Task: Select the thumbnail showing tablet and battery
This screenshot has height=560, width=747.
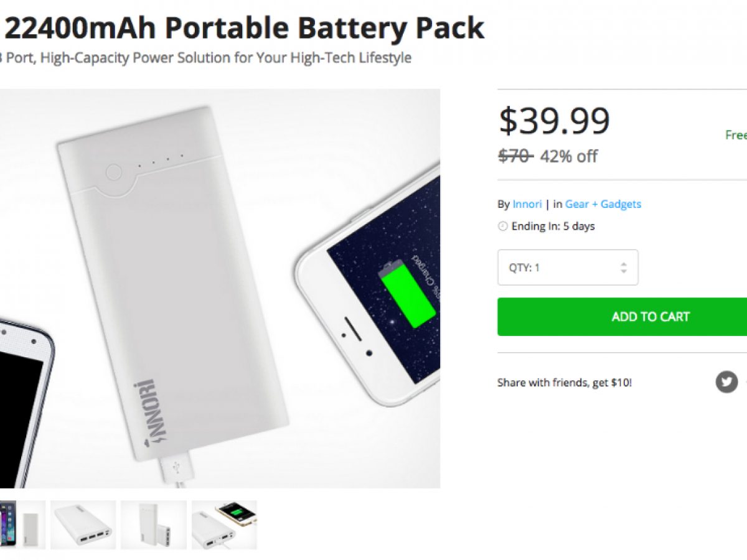Action: (22, 525)
